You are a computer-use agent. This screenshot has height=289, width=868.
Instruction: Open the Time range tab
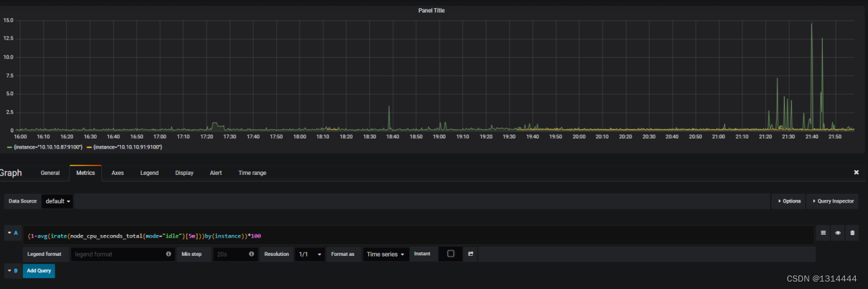pyautogui.click(x=252, y=173)
